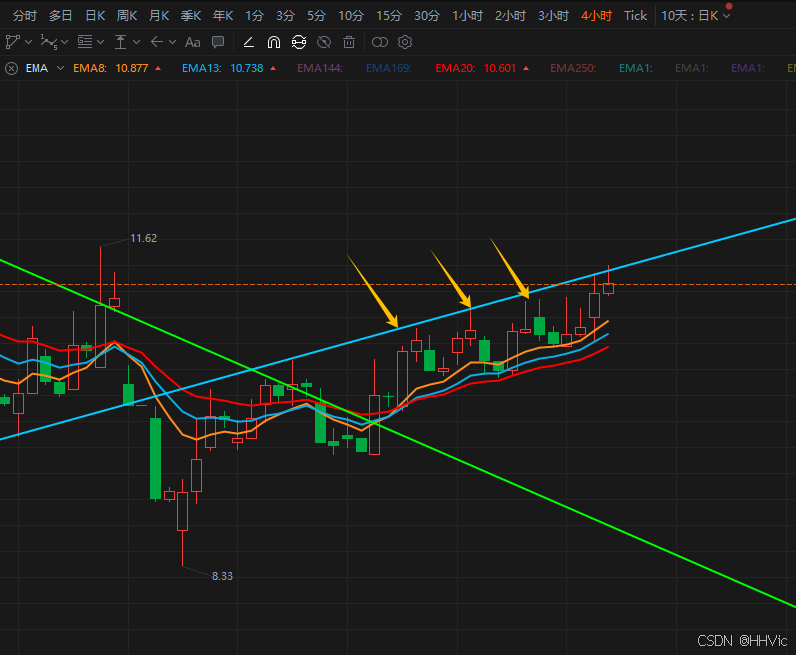Viewport: 796px width, 655px height.
Task: Switch to 年K chart tab
Action: pos(223,16)
